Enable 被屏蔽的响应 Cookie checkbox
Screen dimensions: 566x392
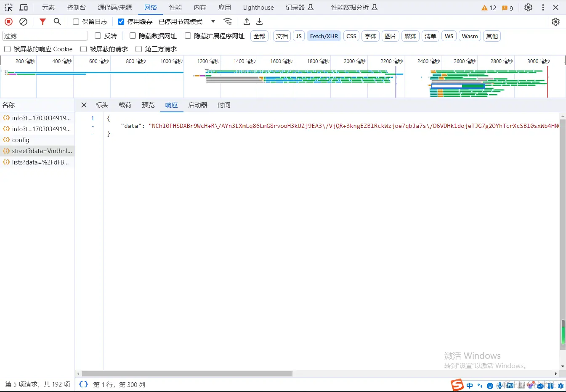point(7,49)
